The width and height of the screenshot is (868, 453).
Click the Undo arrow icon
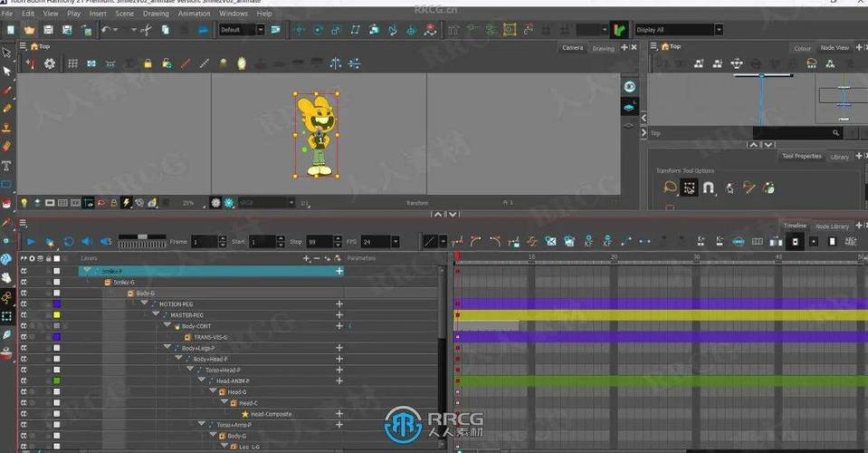106,30
